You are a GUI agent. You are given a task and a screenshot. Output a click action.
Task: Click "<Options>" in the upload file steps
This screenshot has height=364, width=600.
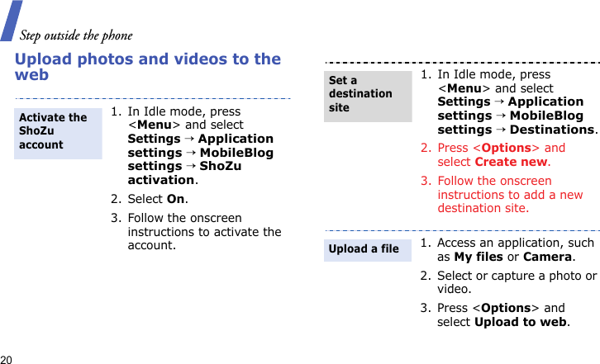pyautogui.click(x=506, y=308)
